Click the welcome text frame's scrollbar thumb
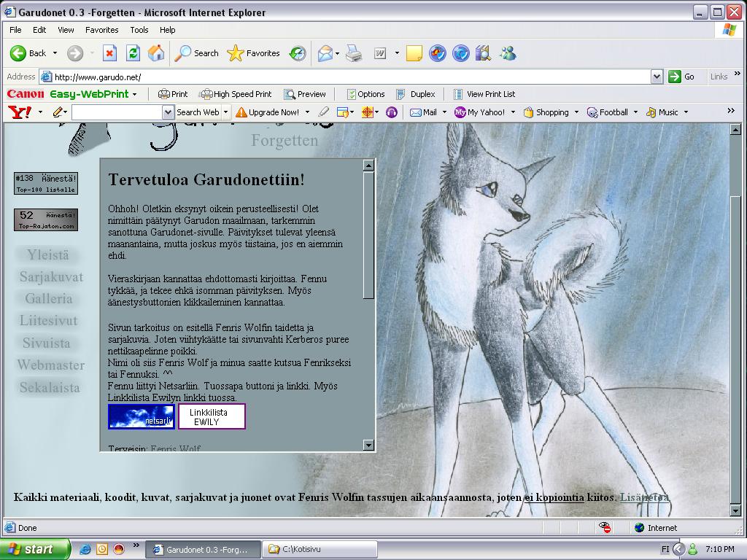This screenshot has height=560, width=747. [368, 236]
